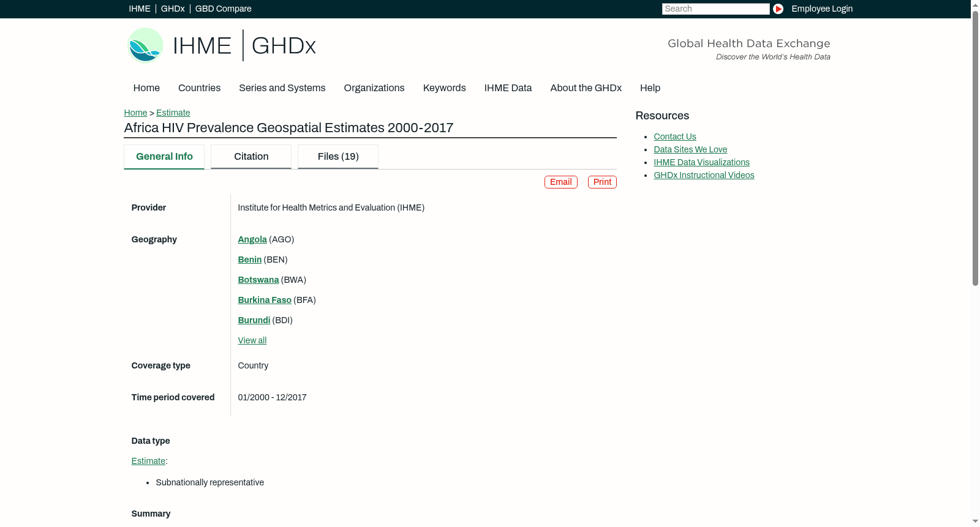
Task: Open the Burkina Faso country link
Action: [x=265, y=300]
